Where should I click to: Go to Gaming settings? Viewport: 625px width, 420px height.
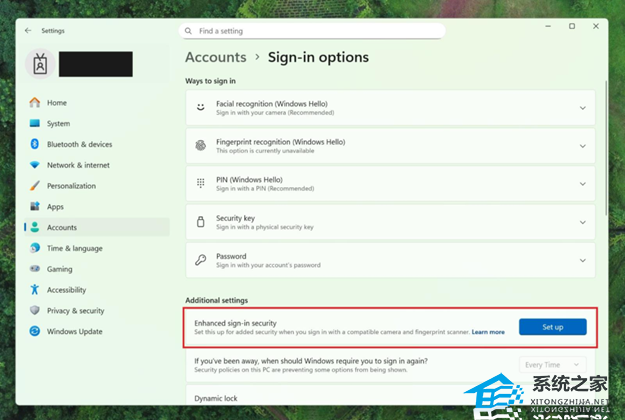coord(96,269)
